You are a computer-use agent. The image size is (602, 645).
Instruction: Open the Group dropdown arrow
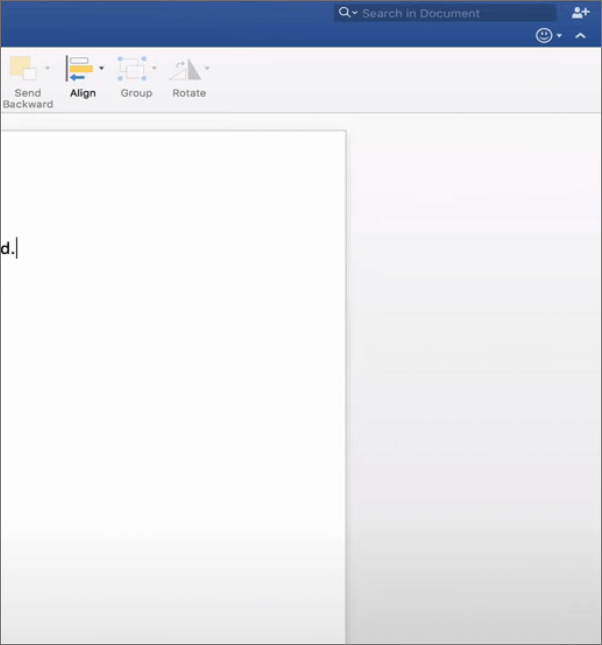[x=154, y=68]
